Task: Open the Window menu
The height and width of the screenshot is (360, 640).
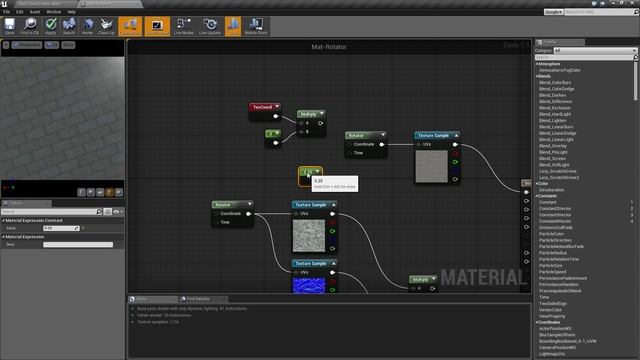Action: click(x=53, y=12)
